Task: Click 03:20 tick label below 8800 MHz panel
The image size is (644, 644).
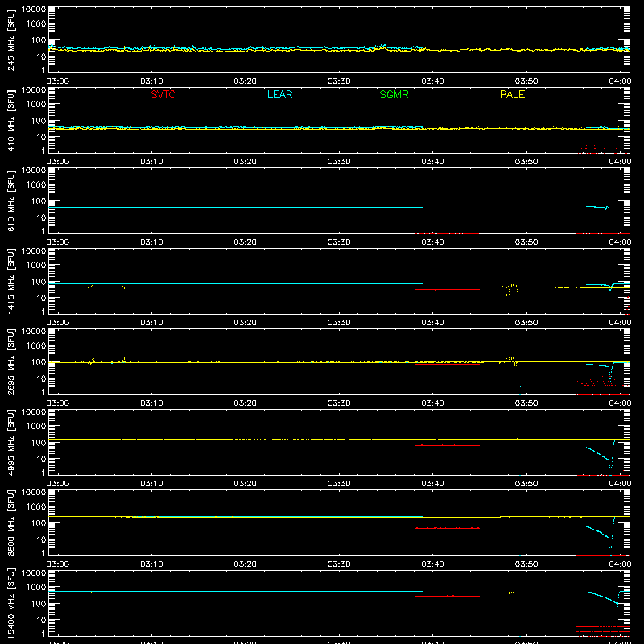Action: click(246, 564)
